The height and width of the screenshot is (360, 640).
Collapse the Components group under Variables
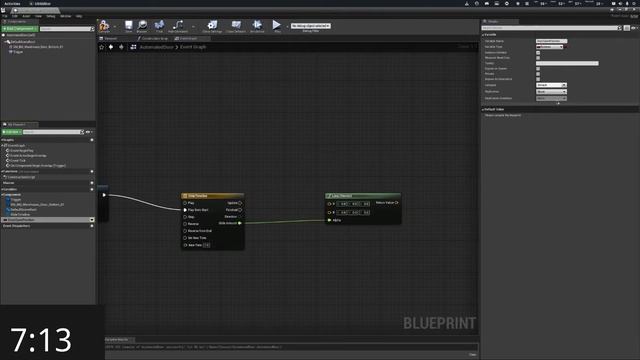coord(2,195)
